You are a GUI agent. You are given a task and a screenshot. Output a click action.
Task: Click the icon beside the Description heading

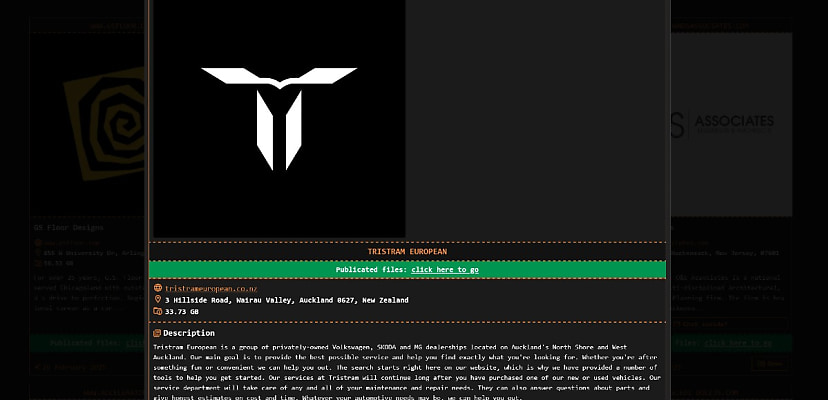pyautogui.click(x=157, y=333)
